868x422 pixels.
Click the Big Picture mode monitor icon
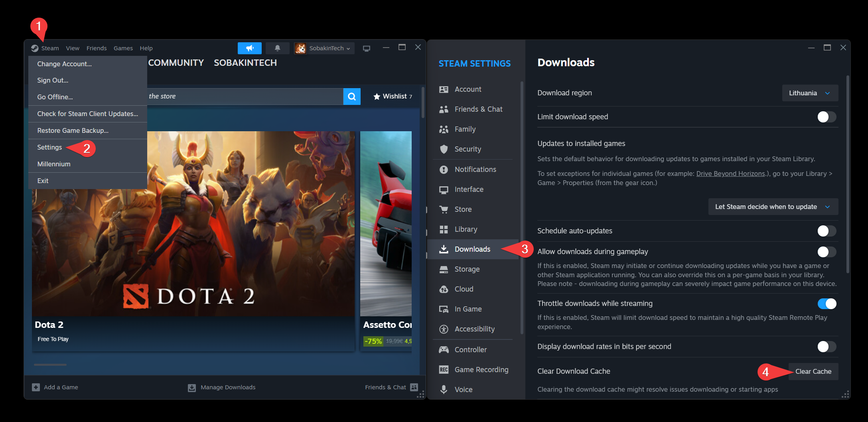coord(366,48)
